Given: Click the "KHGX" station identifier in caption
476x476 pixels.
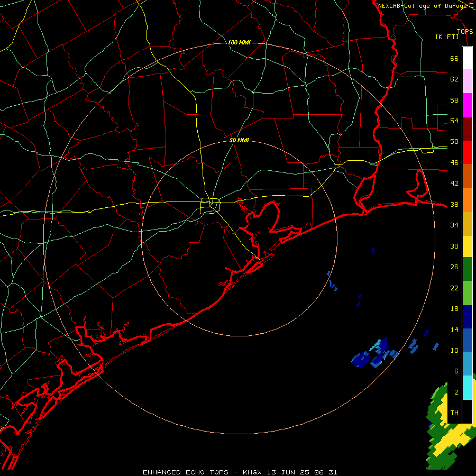Looking at the screenshot, I should tap(253, 472).
